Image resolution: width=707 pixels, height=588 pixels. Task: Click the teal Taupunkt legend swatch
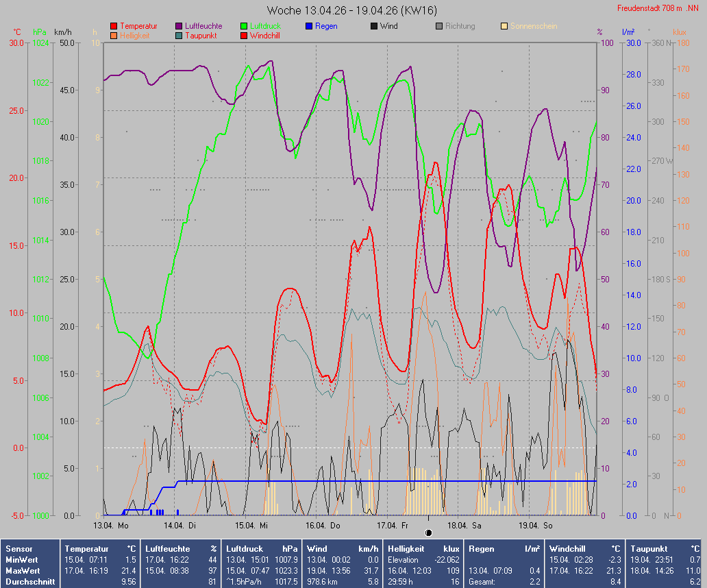(179, 36)
